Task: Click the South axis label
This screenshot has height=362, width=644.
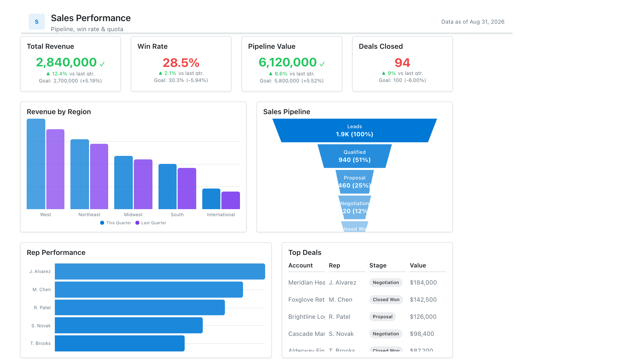Action: (x=177, y=215)
